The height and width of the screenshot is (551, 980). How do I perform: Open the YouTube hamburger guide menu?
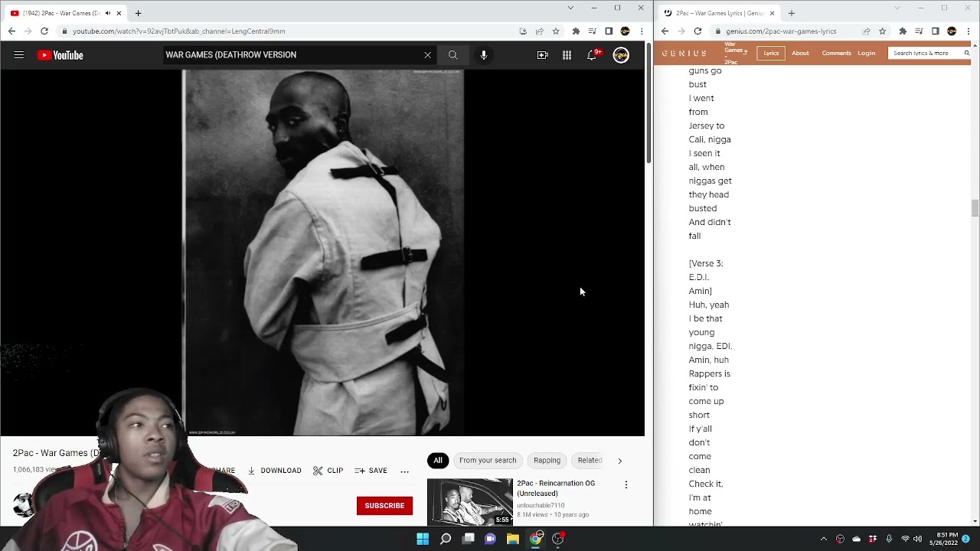coord(19,55)
